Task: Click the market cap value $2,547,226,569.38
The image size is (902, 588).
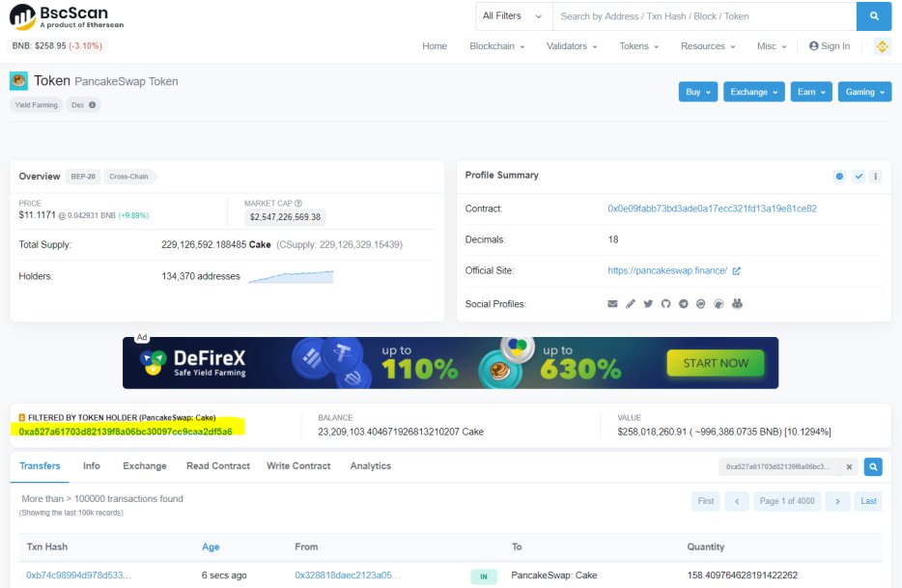Action: 285,217
